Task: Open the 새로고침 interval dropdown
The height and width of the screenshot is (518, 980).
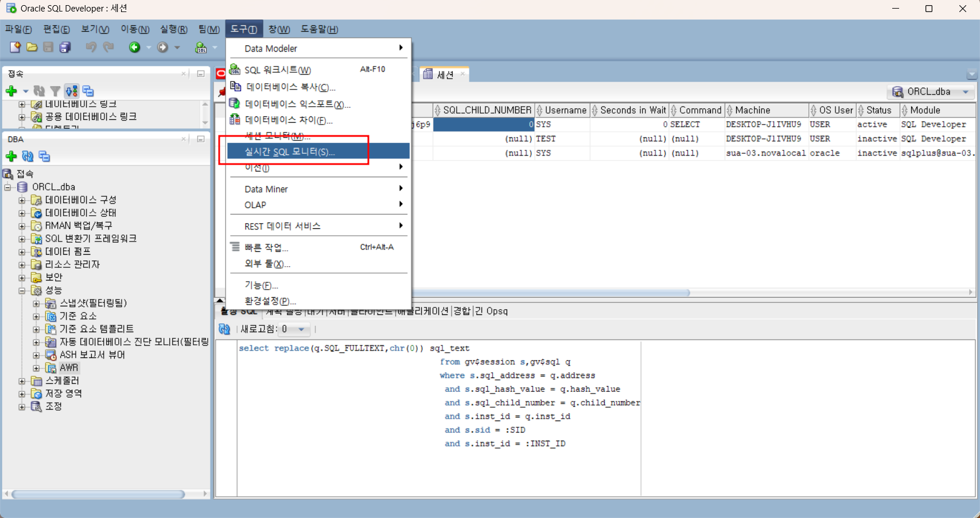Action: pyautogui.click(x=301, y=329)
